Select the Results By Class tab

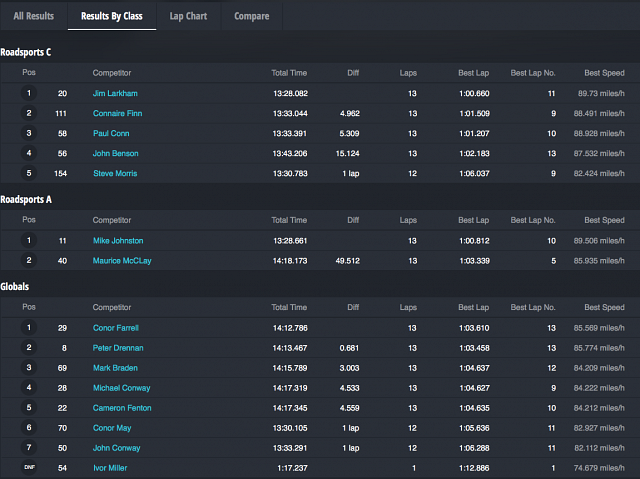[111, 16]
